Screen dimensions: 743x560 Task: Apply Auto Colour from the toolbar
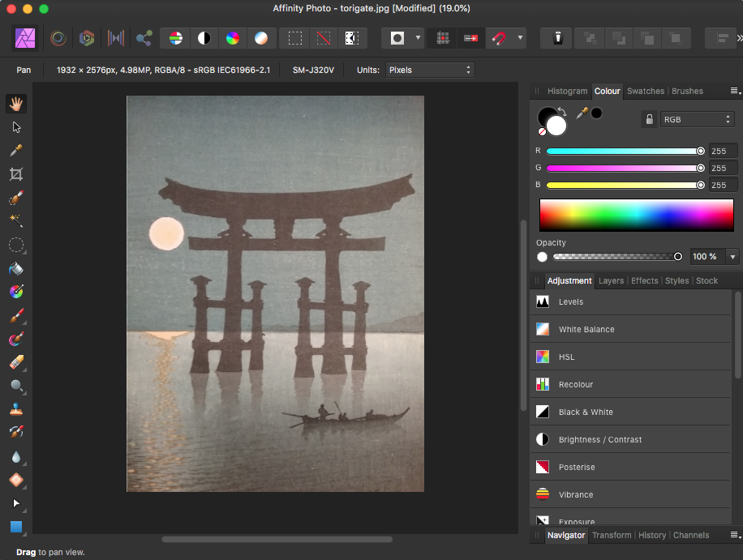tap(233, 37)
